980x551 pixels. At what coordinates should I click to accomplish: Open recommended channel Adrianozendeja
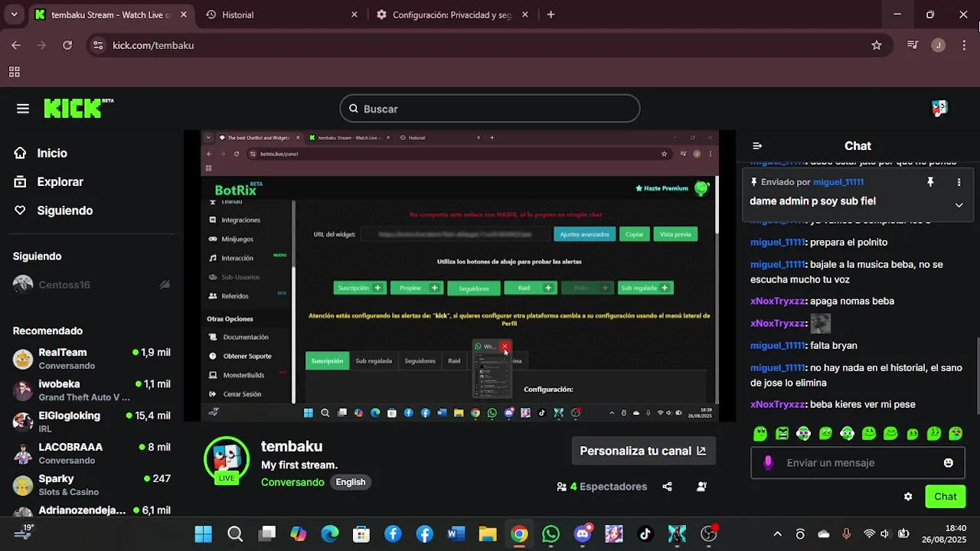pos(92,510)
